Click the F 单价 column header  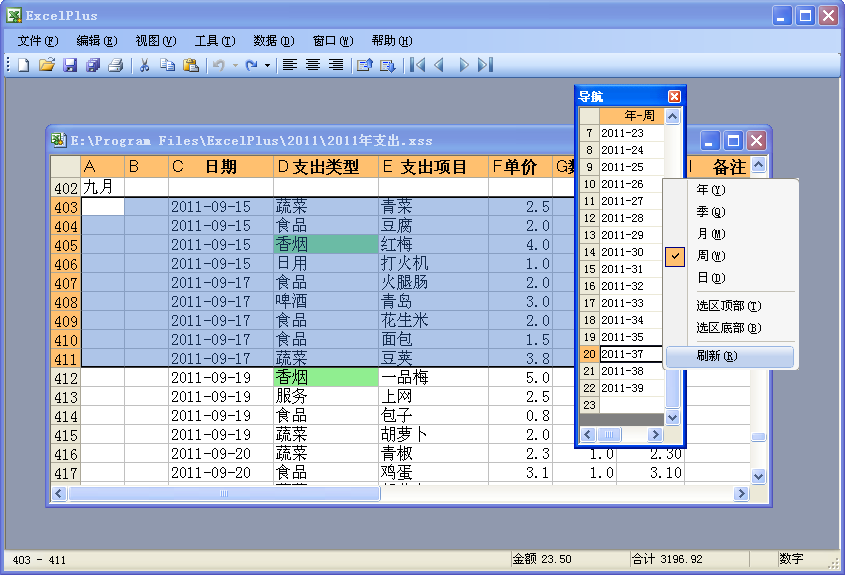click(x=521, y=167)
